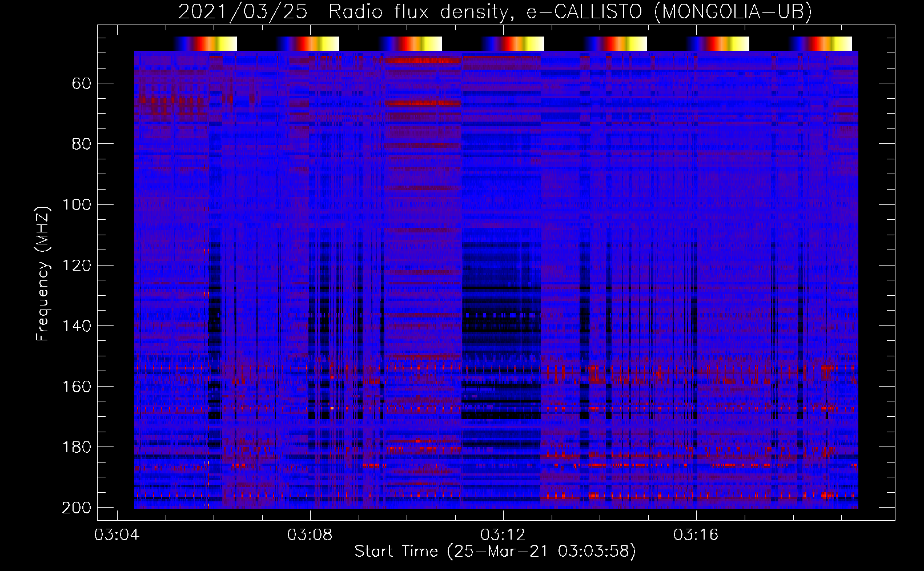Click the 03:04 time tick label
Viewport: 924px width, 571px height.
[117, 535]
